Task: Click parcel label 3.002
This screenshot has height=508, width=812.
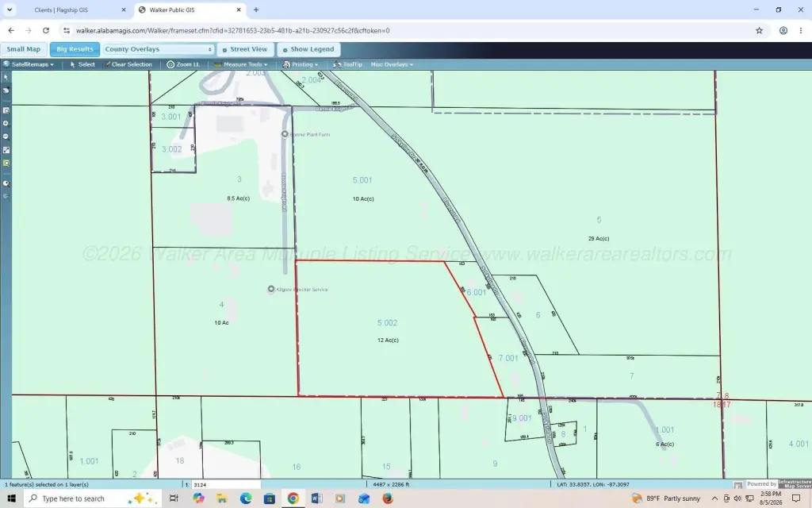Action: (171, 149)
